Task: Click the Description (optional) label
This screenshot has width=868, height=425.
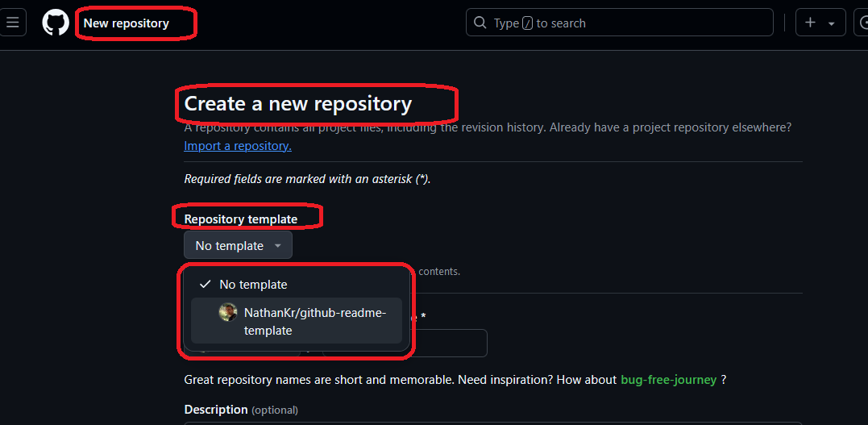Action: [241, 410]
